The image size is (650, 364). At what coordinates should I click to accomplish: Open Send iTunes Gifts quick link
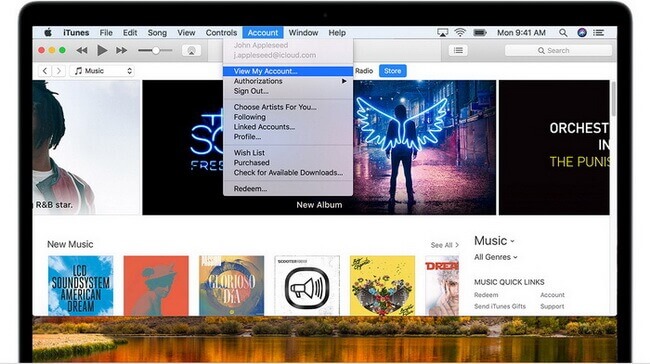500,306
